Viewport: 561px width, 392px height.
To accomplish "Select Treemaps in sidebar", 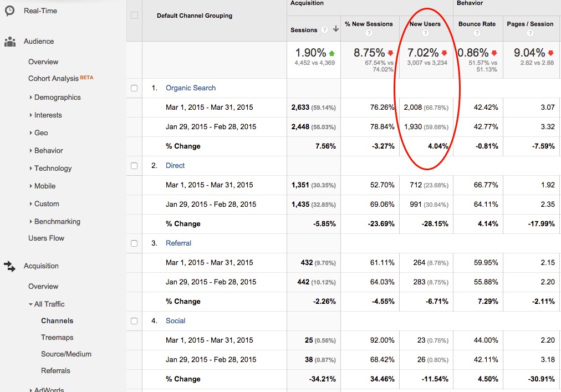I will (x=57, y=338).
